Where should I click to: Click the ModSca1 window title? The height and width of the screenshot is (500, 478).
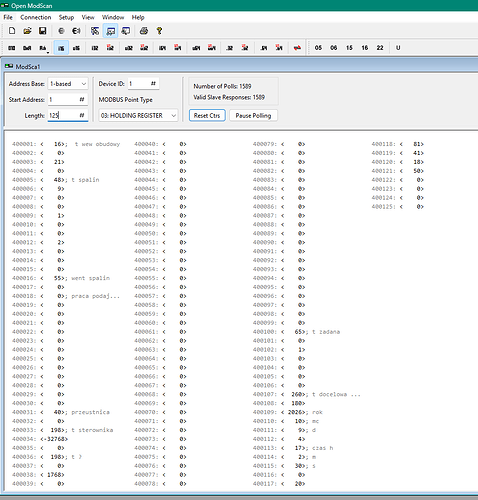coord(28,67)
